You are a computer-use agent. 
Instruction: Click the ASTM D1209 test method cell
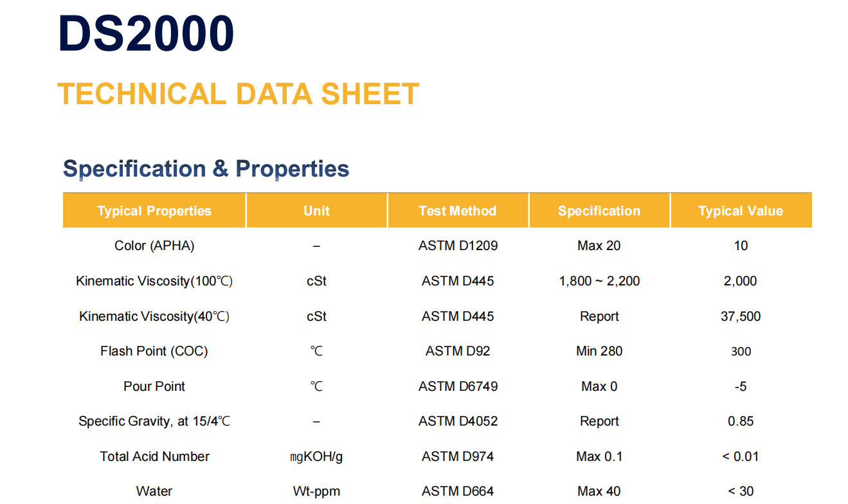[x=458, y=246]
